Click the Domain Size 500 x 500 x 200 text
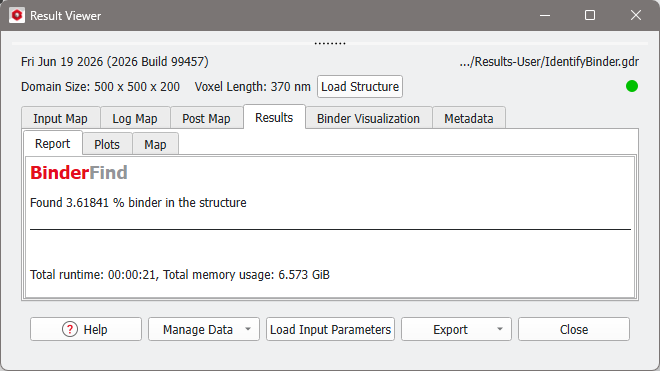The image size is (660, 371). (x=100, y=87)
